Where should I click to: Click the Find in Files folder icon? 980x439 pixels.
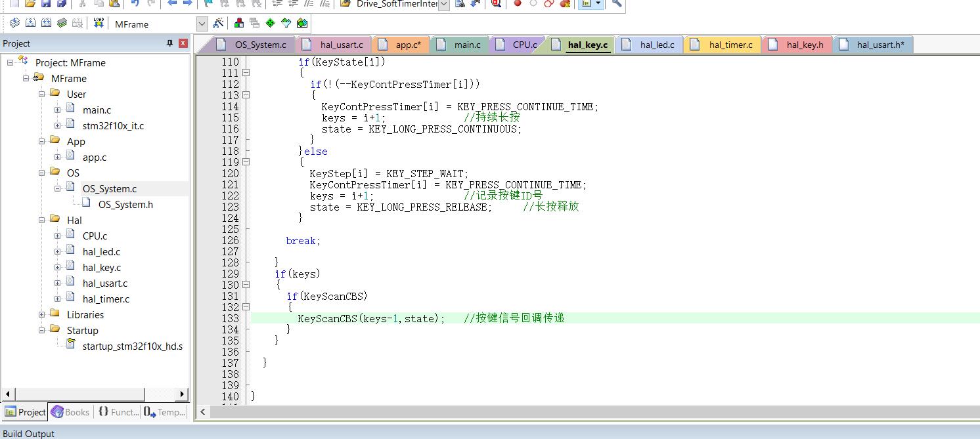pyautogui.click(x=345, y=3)
